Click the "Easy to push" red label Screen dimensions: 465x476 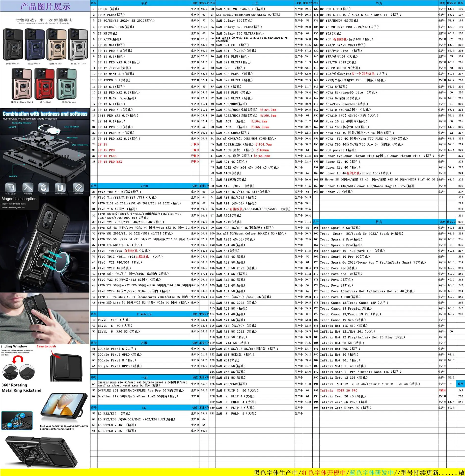click(46, 346)
